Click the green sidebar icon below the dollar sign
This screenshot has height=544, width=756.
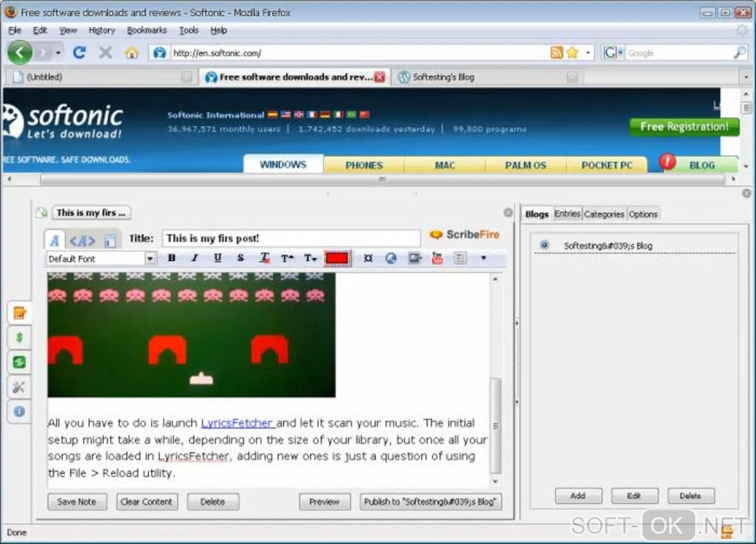(19, 362)
